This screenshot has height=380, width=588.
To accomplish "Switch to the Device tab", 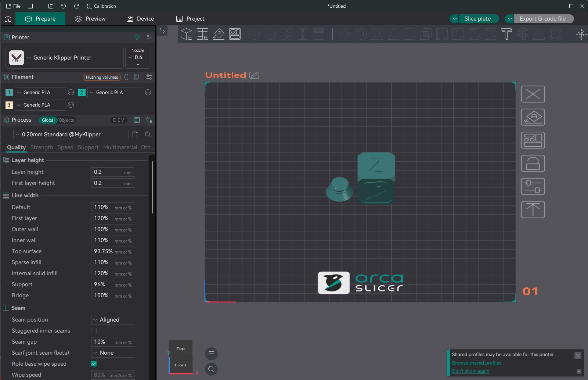I will click(140, 19).
